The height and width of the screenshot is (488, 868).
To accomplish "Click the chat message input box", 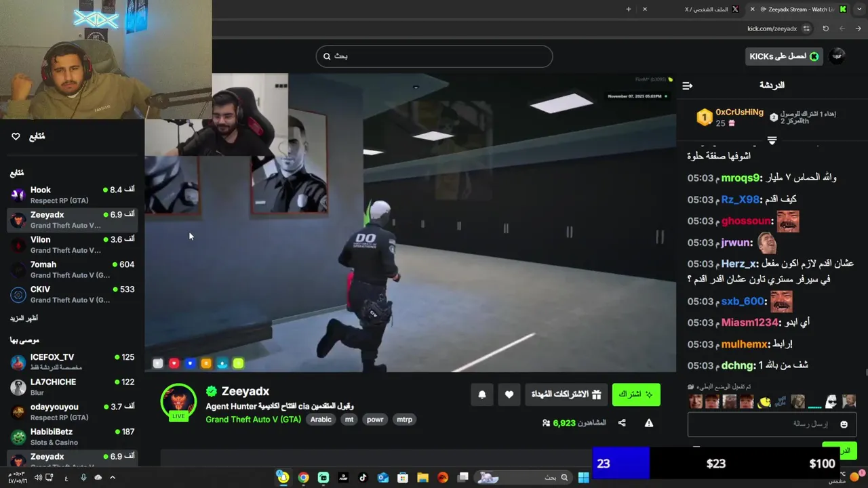I will [x=772, y=424].
